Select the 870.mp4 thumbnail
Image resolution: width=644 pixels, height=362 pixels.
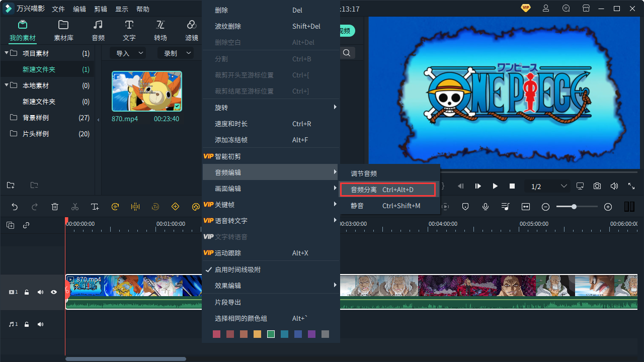(x=146, y=91)
